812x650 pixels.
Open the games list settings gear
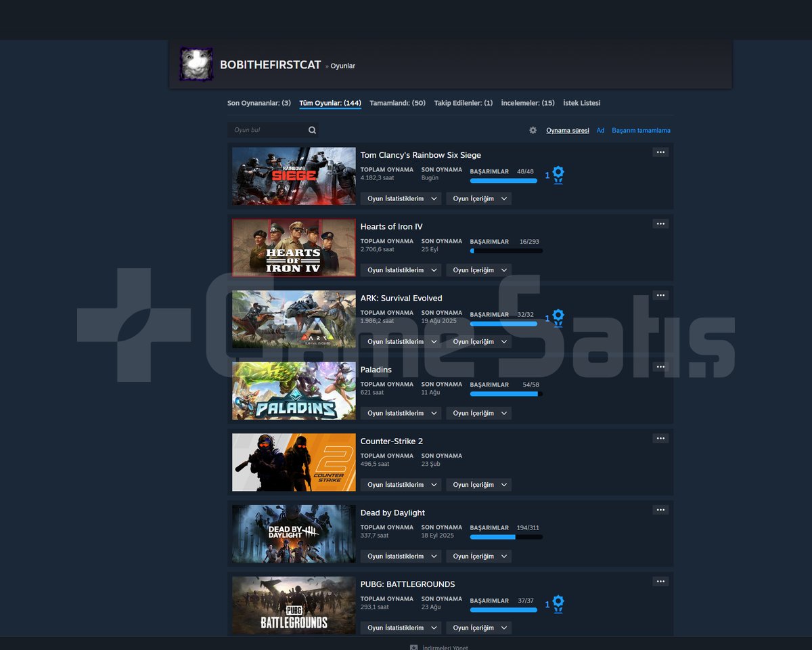pyautogui.click(x=533, y=130)
